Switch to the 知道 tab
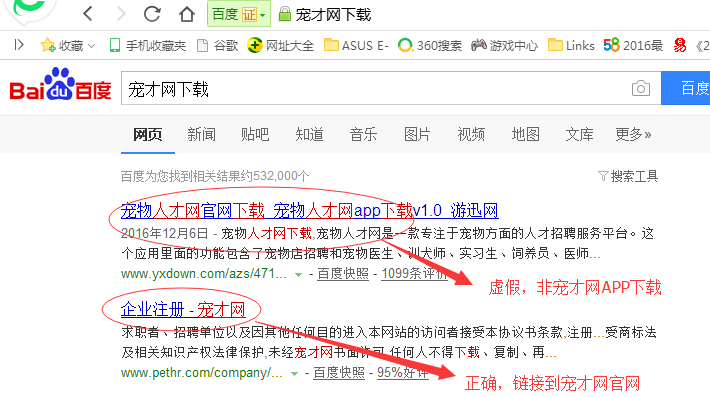This screenshot has height=397, width=710. tap(309, 134)
